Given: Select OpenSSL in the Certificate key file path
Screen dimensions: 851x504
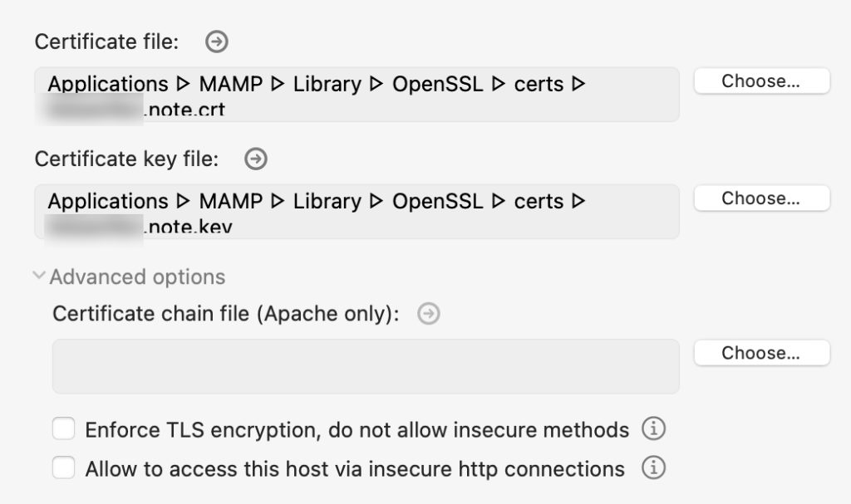Looking at the screenshot, I should click(437, 202).
